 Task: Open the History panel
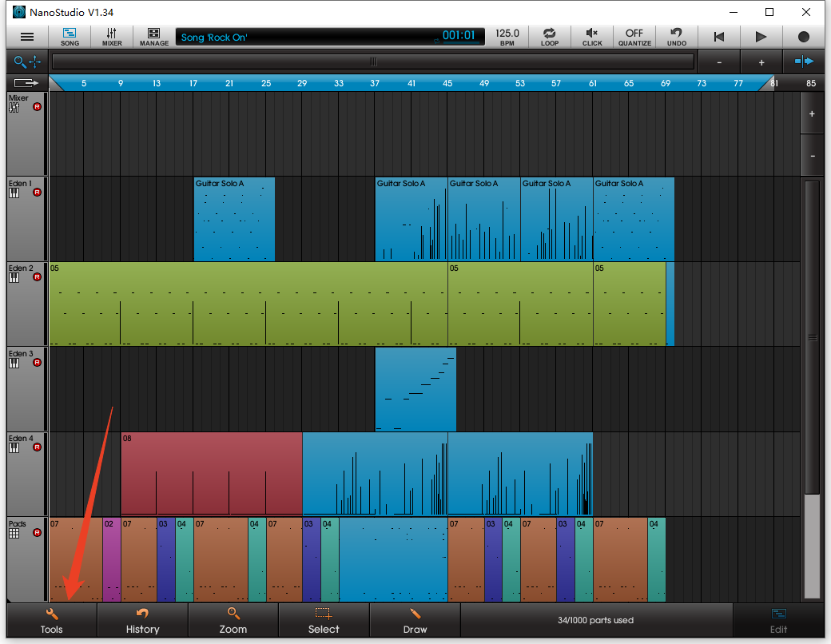coord(142,620)
